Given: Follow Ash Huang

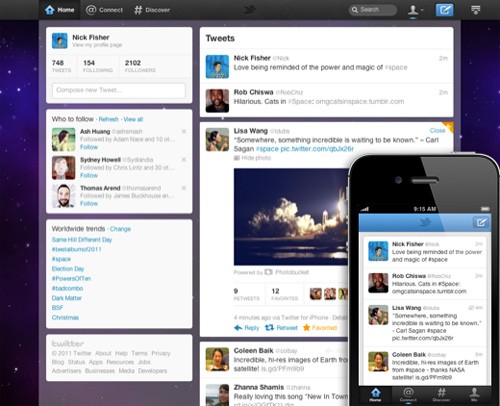Looking at the screenshot, I should 89,147.
